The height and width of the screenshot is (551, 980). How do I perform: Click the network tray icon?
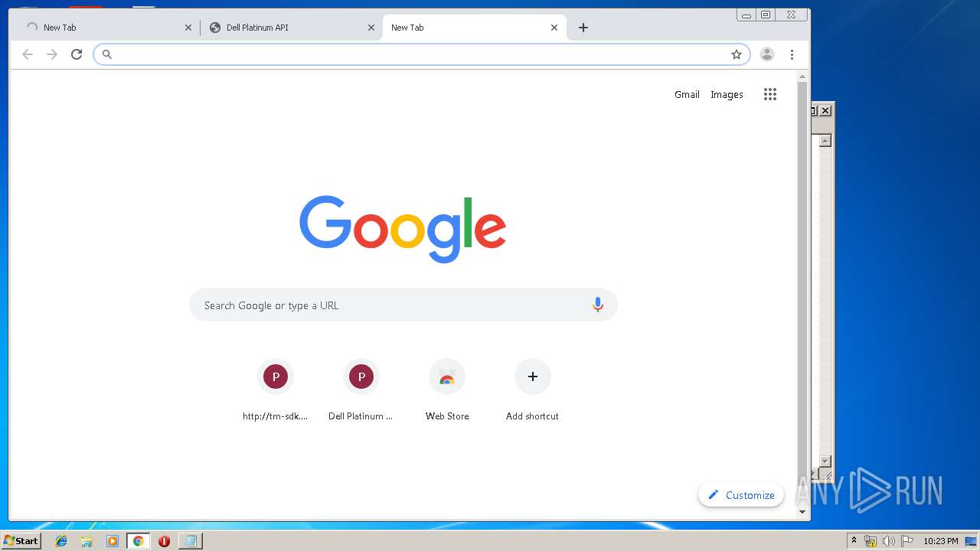tap(871, 541)
